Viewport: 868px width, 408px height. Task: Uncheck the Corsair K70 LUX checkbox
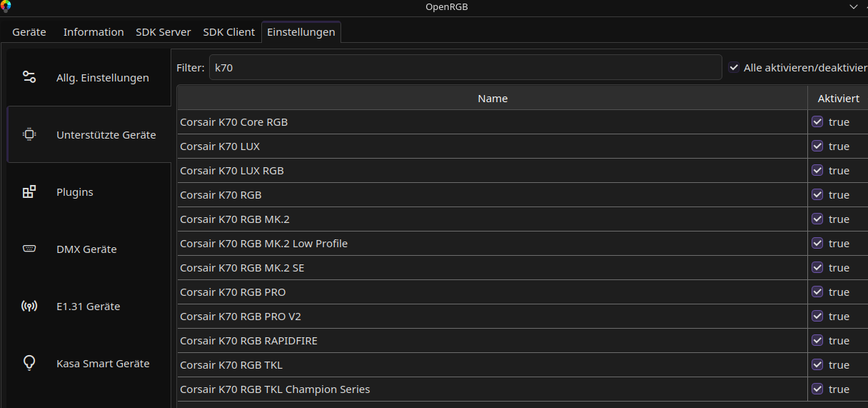[x=818, y=146]
